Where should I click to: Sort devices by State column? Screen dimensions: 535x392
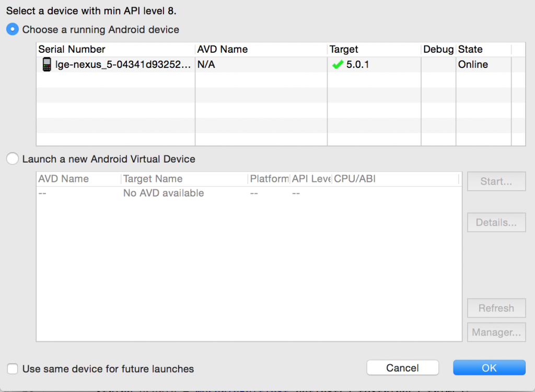click(x=470, y=50)
